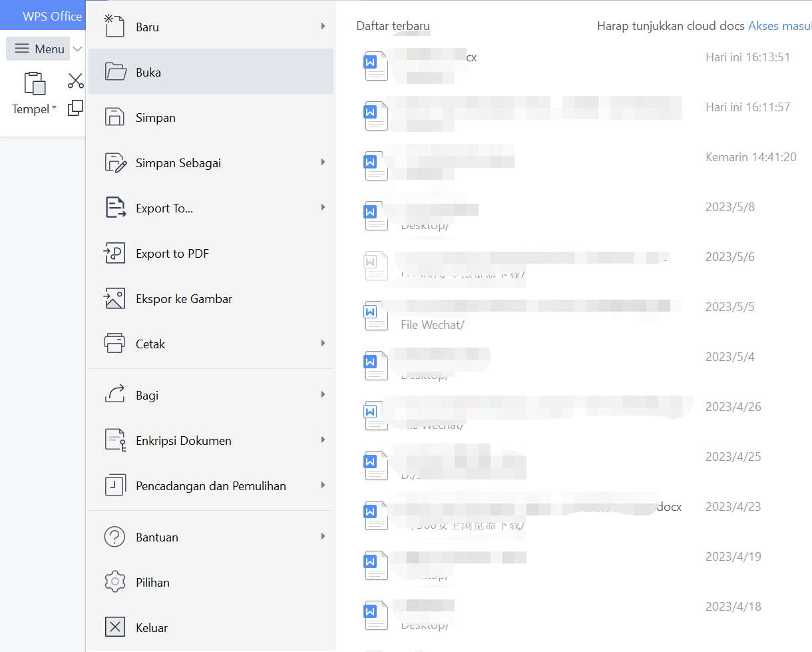Click the Tempel clipboard paste icon
This screenshot has height=652, width=812.
[x=35, y=83]
